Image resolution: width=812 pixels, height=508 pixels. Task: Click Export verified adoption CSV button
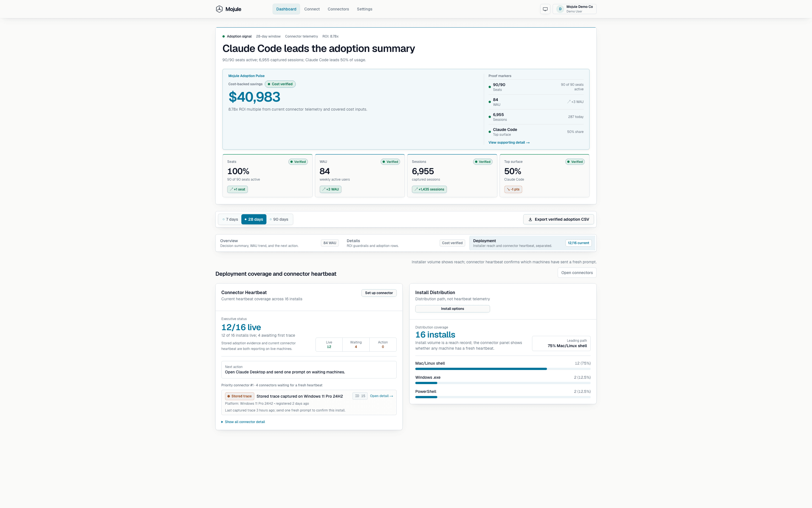tap(558, 219)
